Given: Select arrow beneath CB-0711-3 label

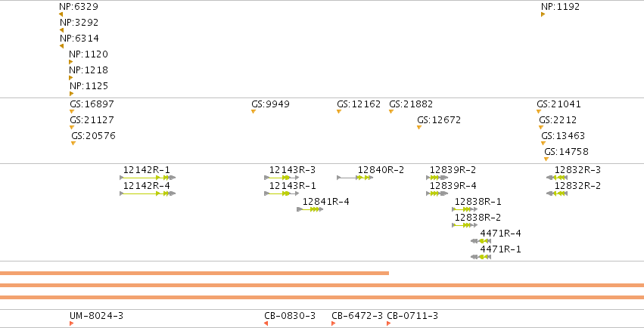Looking at the screenshot, I should point(388,323).
